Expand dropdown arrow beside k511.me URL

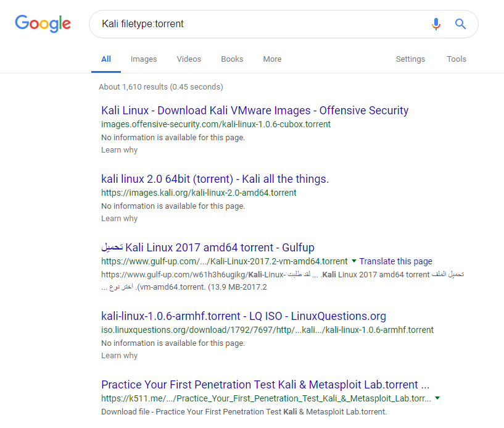[x=437, y=398]
